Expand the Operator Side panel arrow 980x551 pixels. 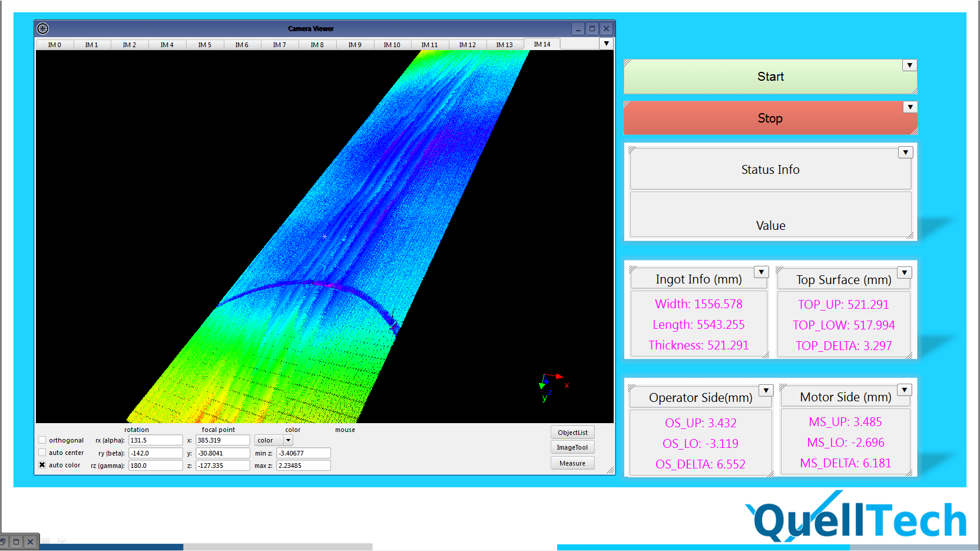pos(766,390)
